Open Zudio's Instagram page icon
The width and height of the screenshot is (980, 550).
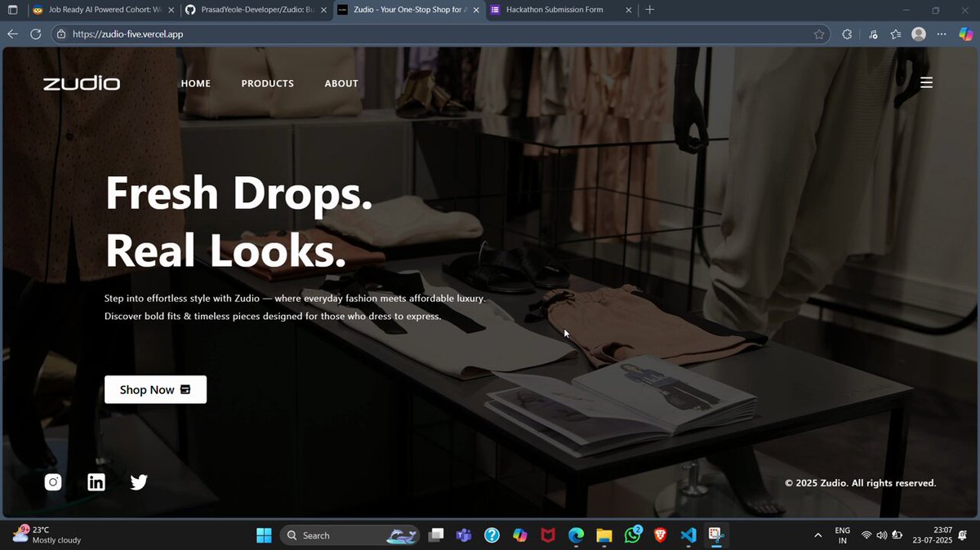point(53,482)
